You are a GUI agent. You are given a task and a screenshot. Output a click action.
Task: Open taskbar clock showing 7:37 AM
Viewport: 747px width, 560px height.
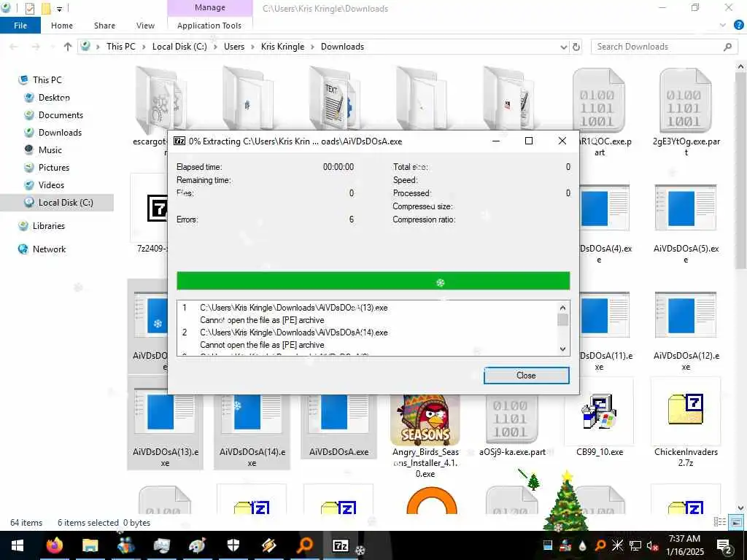[x=684, y=545]
